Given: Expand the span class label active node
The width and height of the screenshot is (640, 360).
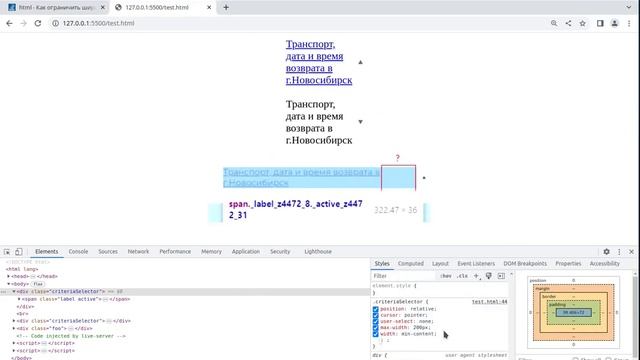Looking at the screenshot, I should (19, 299).
